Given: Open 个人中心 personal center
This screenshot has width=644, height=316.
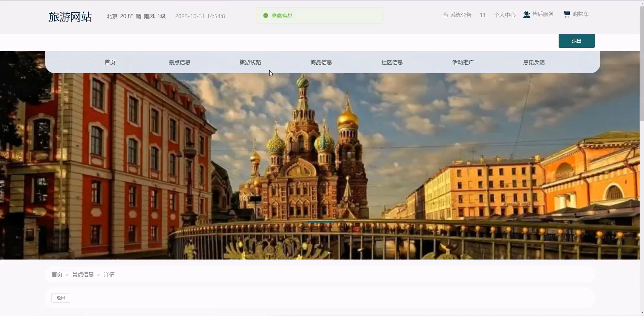Looking at the screenshot, I should (505, 15).
